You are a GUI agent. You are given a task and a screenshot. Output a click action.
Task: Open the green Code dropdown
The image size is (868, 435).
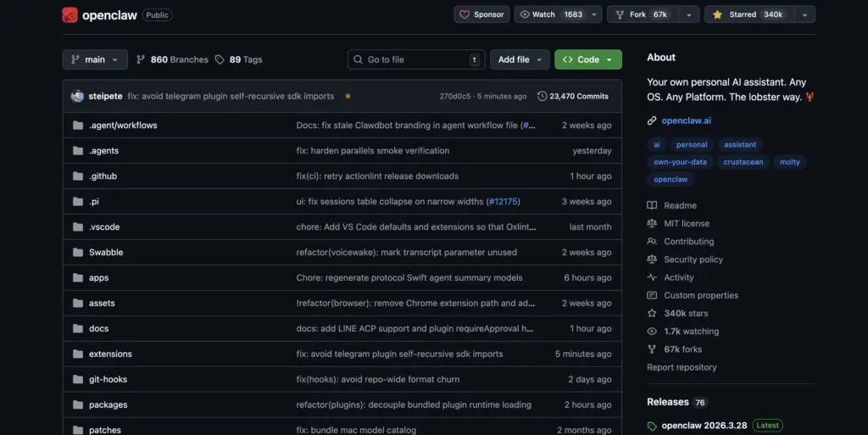588,59
